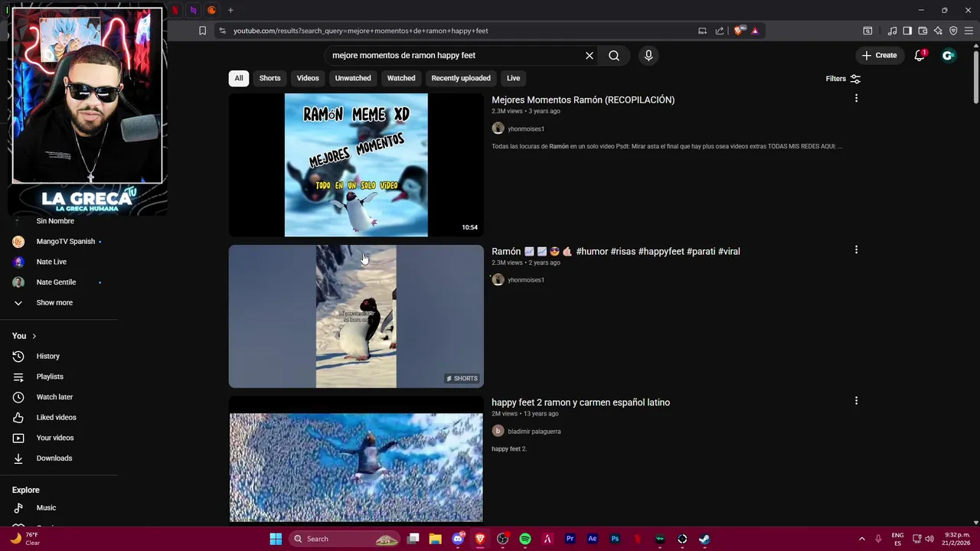Open the Brave Wallet icon
The height and width of the screenshot is (551, 980).
tap(923, 31)
